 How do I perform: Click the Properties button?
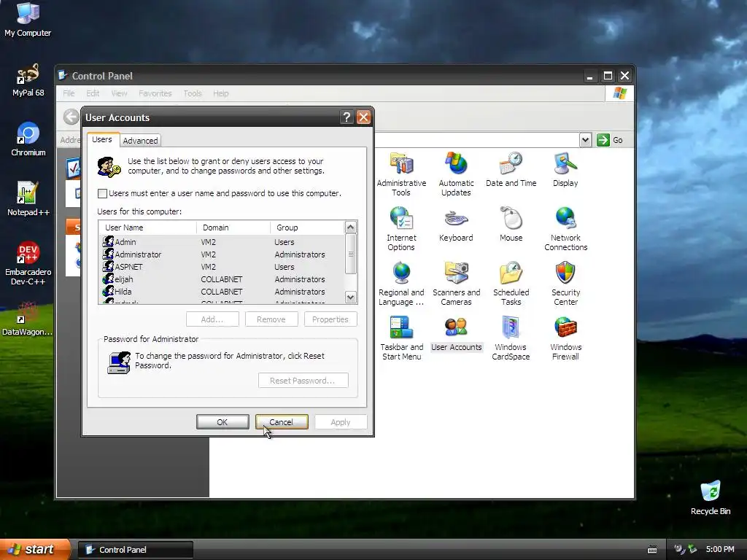point(330,319)
